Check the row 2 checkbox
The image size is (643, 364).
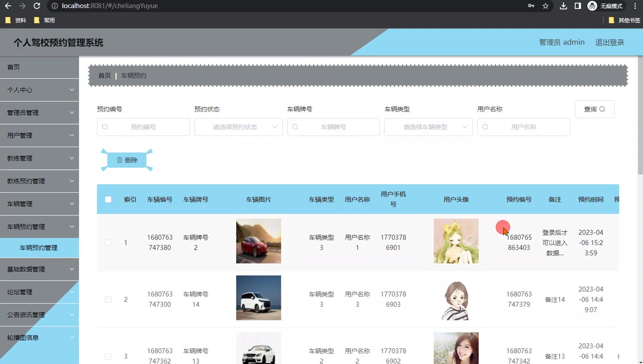click(x=108, y=299)
